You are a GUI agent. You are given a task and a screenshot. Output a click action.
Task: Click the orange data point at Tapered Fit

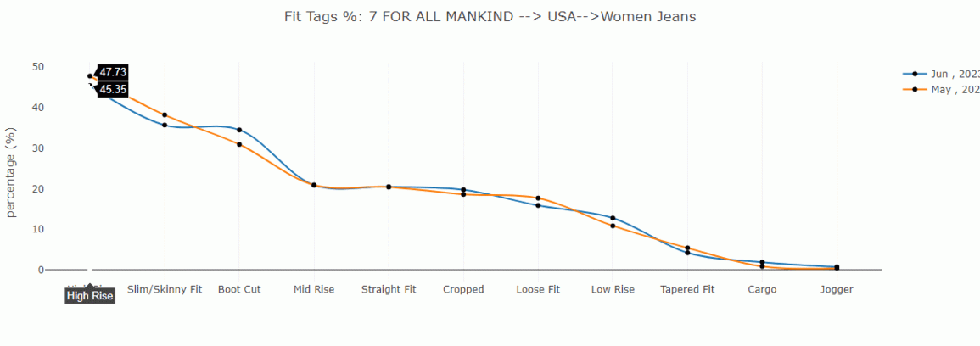coord(687,248)
